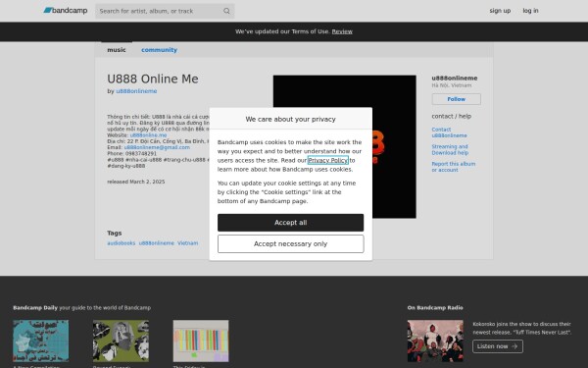Screen dimensions: 588x368
Task: Open the u888onlineme artist link under title
Action: coord(136,91)
